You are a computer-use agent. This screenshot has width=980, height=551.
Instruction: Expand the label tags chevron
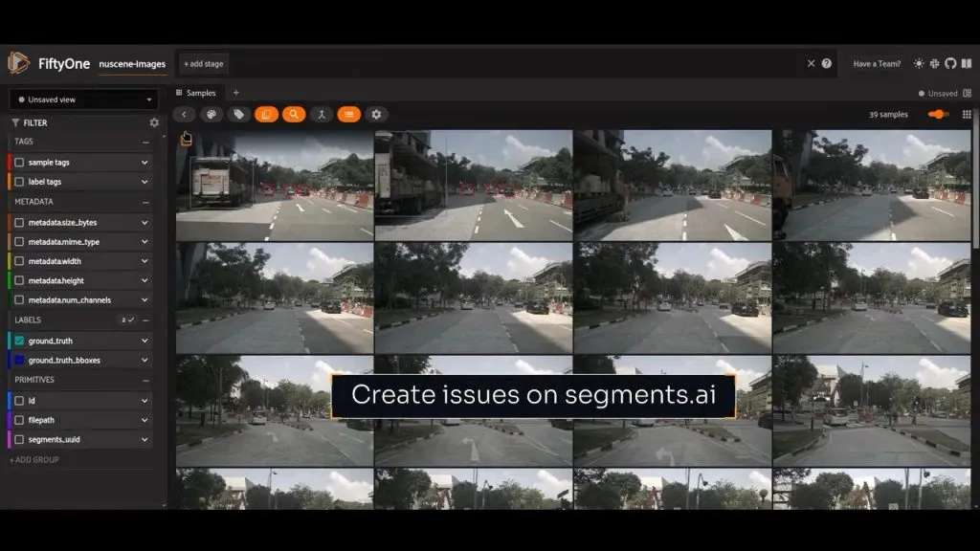pyautogui.click(x=145, y=182)
